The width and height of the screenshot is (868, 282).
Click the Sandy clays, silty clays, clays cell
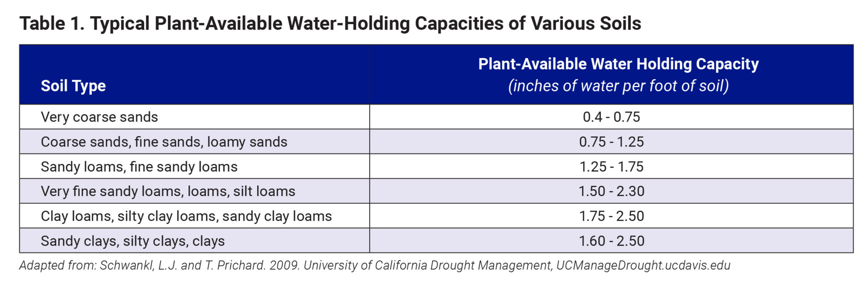[x=133, y=241]
